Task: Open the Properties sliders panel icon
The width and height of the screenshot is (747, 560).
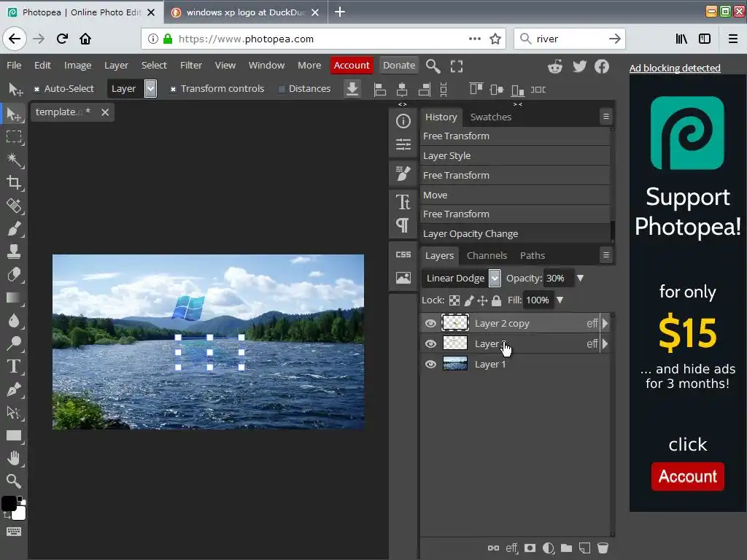Action: tap(403, 144)
